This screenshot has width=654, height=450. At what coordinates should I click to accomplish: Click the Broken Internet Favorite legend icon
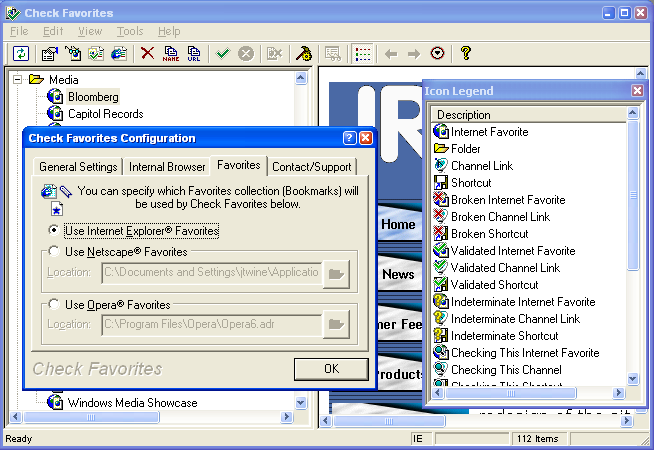click(x=441, y=199)
